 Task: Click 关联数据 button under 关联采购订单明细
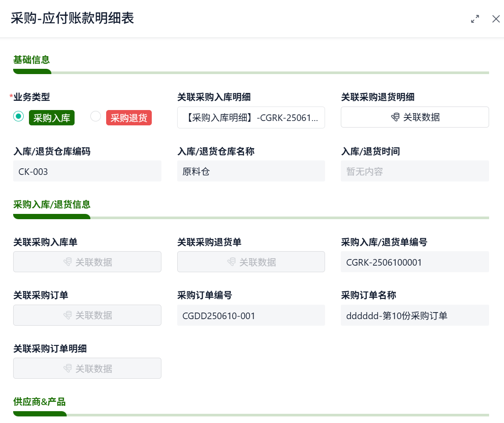click(x=87, y=369)
